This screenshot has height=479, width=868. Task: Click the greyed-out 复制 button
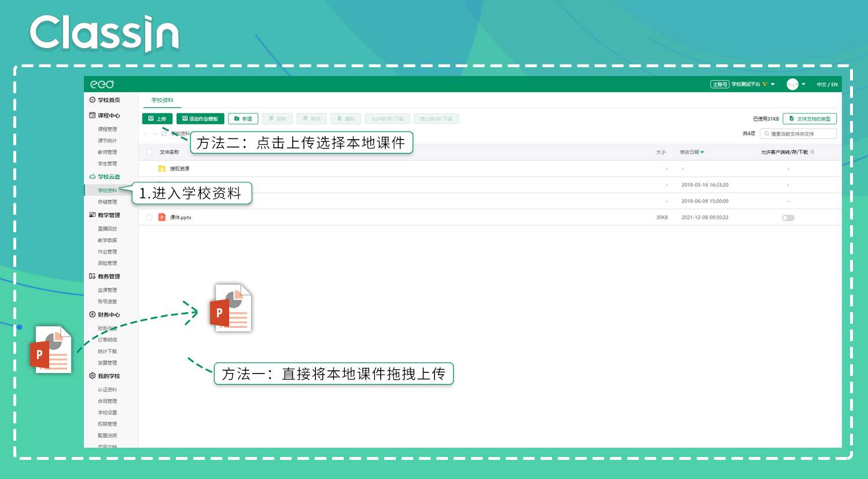pyautogui.click(x=277, y=119)
